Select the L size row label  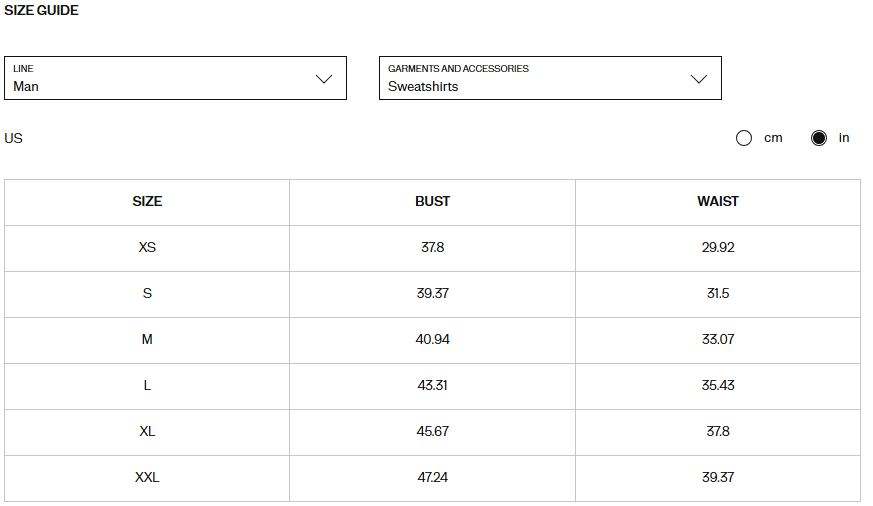(147, 386)
